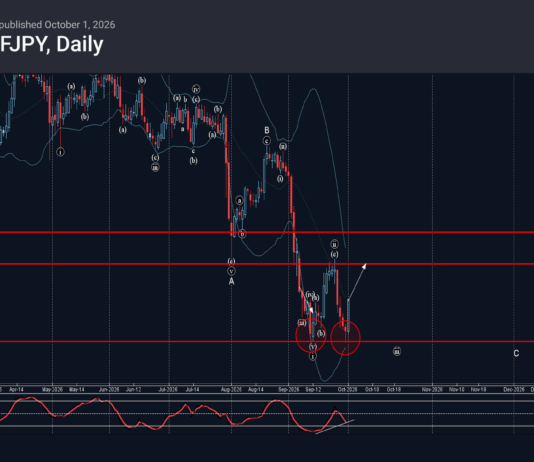Click the "Aug 2026" label on the time axis
Image resolution: width=534 pixels, height=462 pixels.
point(231,389)
